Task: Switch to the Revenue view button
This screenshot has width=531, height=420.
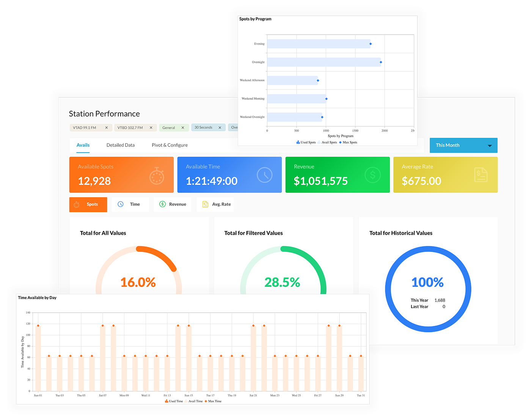Action: (173, 204)
